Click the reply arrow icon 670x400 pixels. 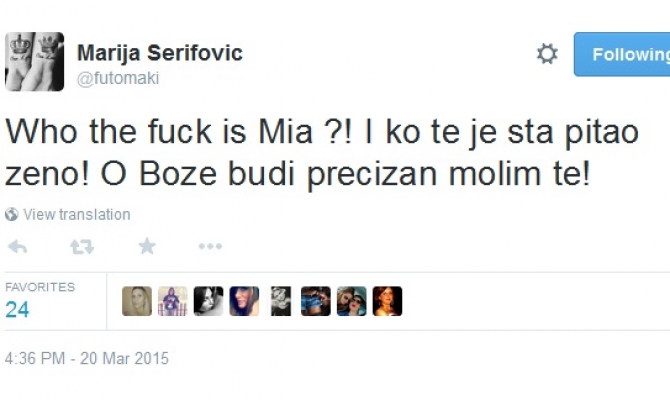pyautogui.click(x=16, y=246)
